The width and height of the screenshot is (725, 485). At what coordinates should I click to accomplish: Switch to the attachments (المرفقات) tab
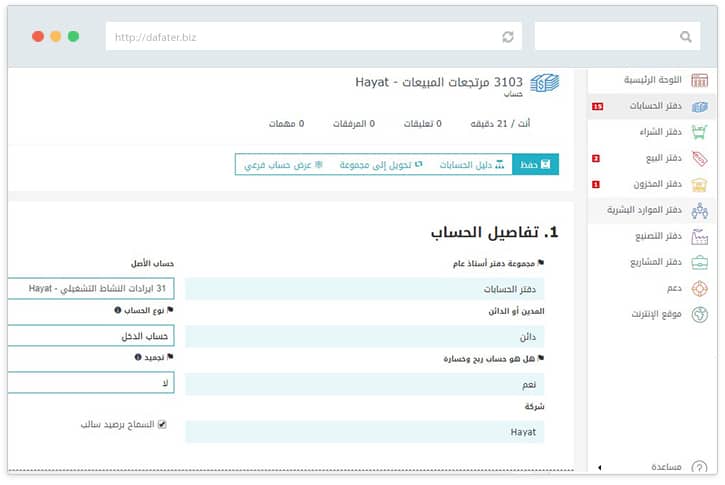click(353, 124)
